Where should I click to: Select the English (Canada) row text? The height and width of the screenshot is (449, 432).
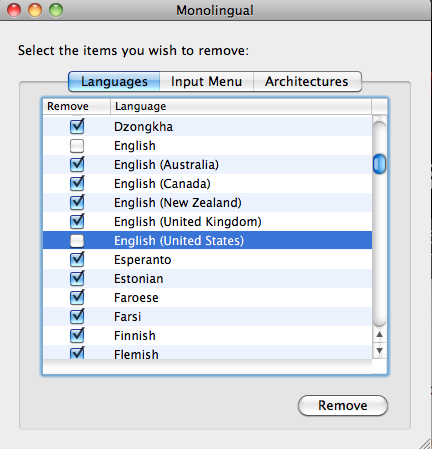(162, 184)
